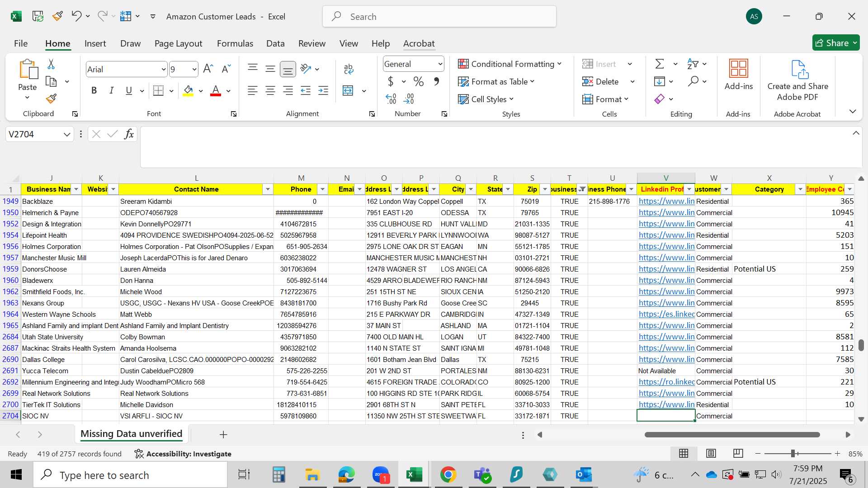Click the Share button

pos(836,43)
